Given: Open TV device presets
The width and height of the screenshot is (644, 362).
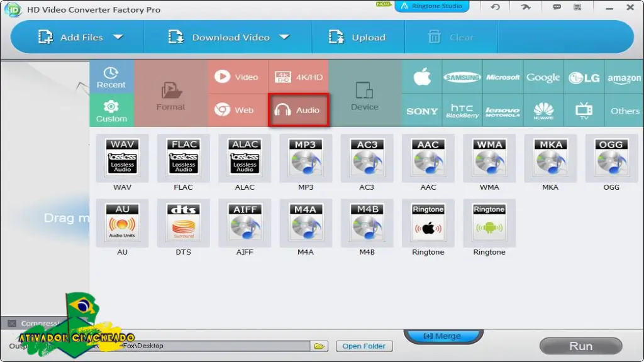Looking at the screenshot, I should 584,111.
